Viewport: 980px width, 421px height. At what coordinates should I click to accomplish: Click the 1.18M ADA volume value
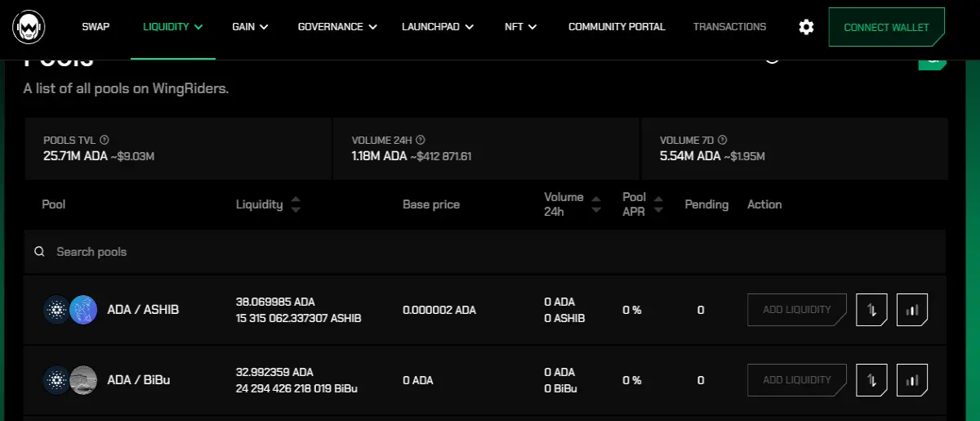(x=379, y=155)
